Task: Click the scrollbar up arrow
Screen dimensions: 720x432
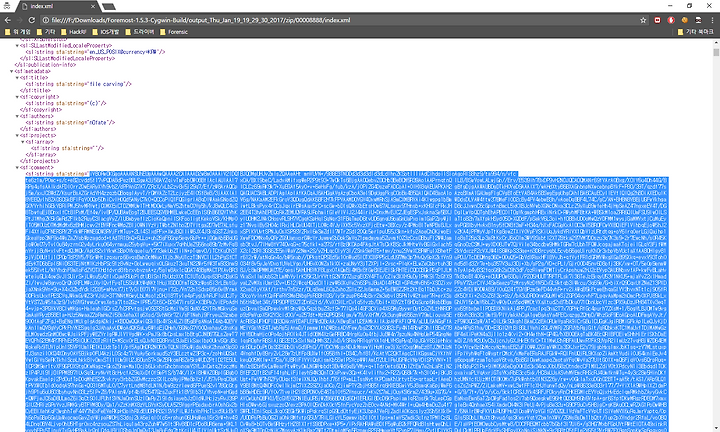Action: pyautogui.click(x=716, y=43)
